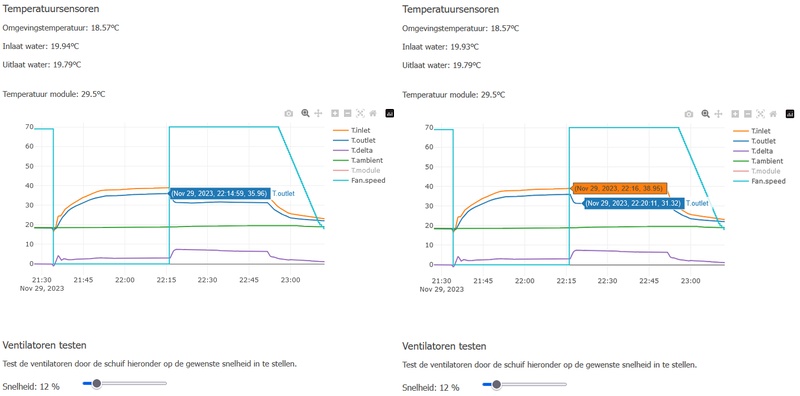Autoscale axes on the right chart
The image size is (800, 396).
760,114
